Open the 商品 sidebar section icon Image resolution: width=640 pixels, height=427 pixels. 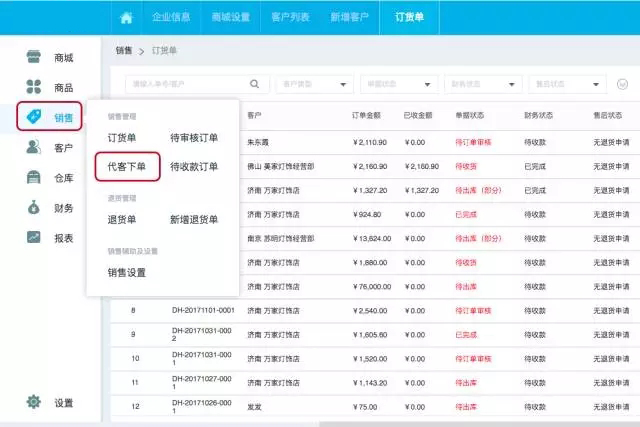34,87
